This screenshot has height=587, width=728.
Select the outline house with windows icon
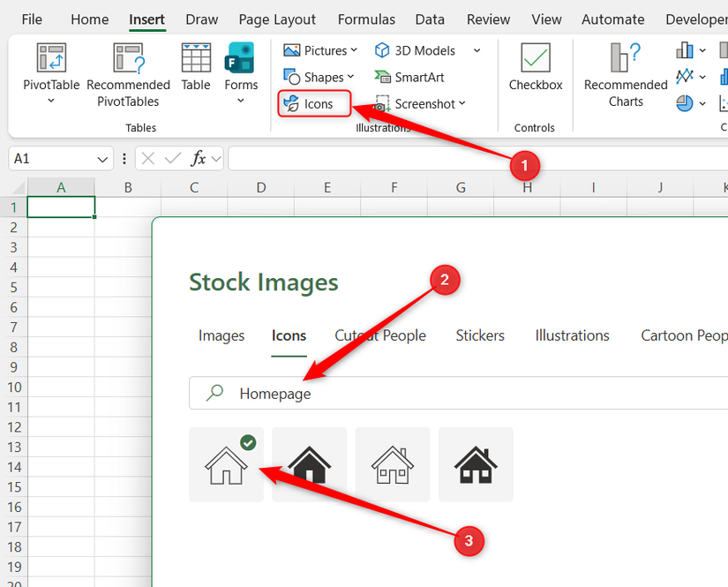click(393, 464)
